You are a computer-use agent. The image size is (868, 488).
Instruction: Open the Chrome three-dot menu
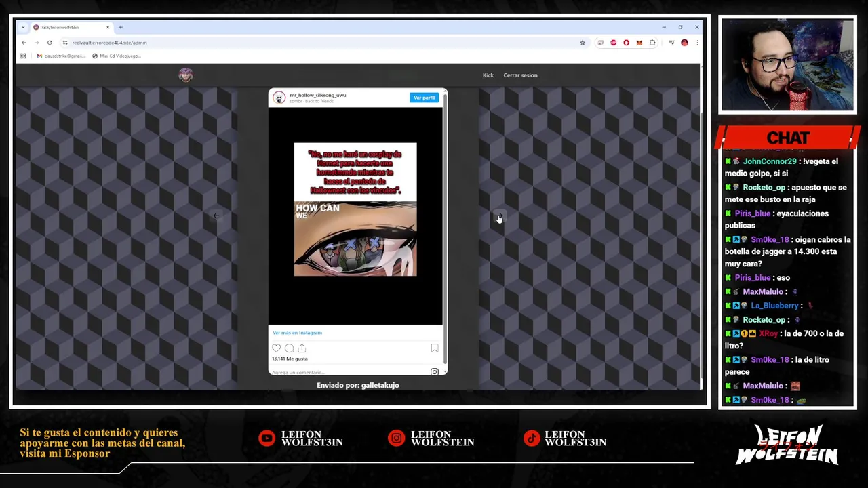696,43
